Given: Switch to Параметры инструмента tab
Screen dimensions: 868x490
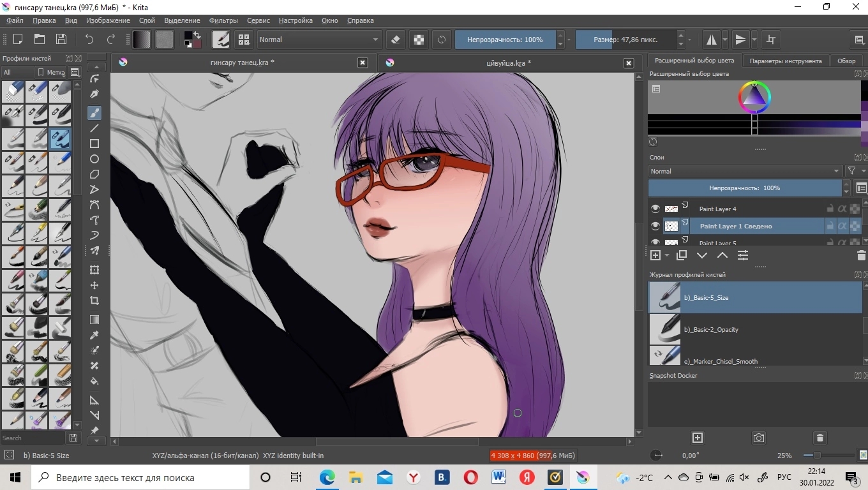Looking at the screenshot, I should [x=785, y=61].
